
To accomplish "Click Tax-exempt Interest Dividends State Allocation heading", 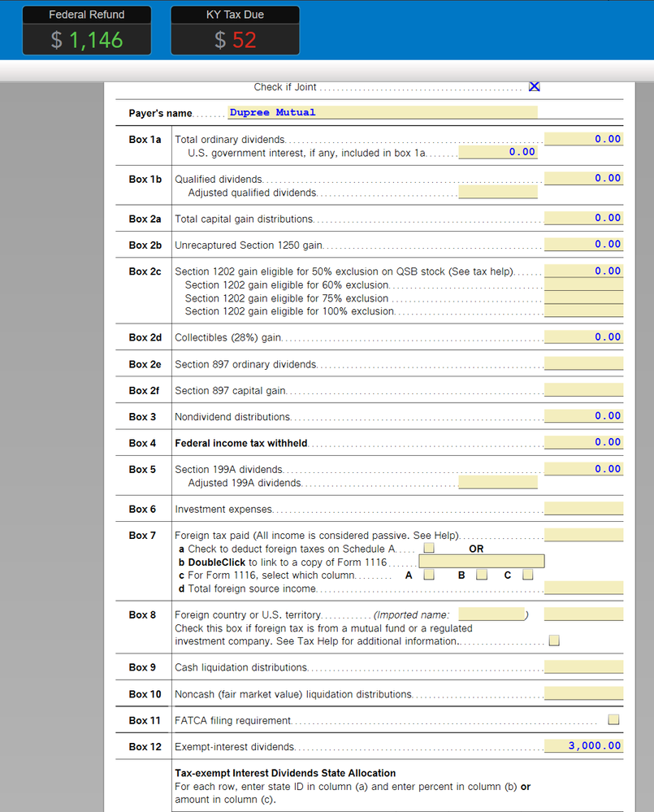I will coord(285,773).
